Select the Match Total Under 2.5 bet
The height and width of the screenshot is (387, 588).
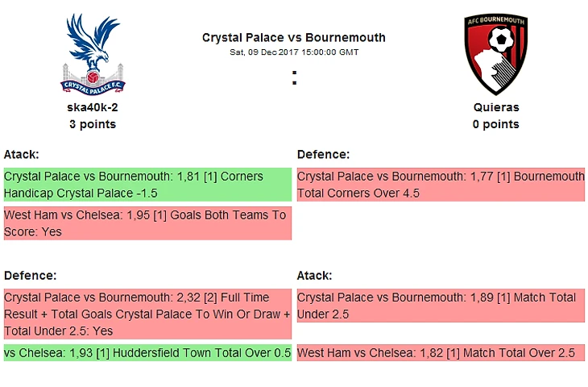[x=441, y=306]
